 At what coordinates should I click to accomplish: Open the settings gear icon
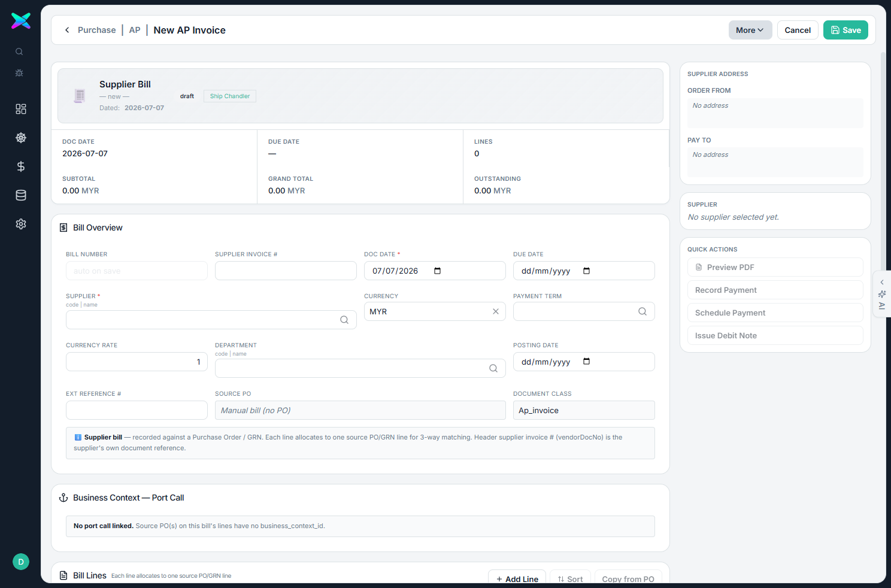21,224
